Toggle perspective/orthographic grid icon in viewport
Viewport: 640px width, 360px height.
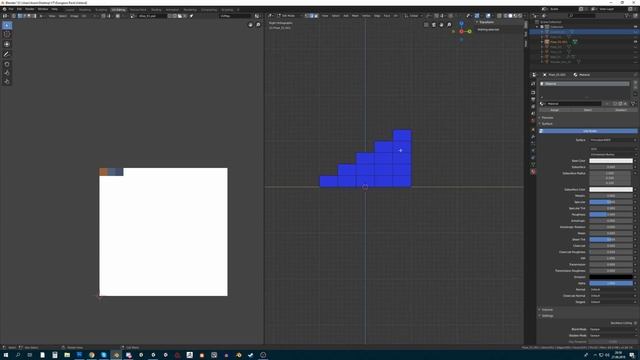coord(426,25)
